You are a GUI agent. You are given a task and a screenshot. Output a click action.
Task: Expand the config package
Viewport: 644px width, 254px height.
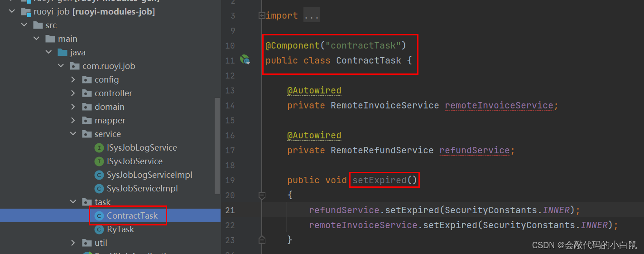[73, 80]
